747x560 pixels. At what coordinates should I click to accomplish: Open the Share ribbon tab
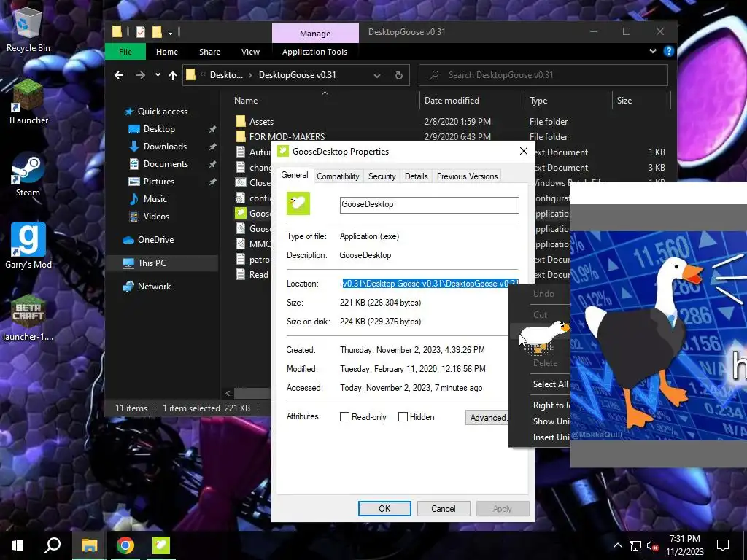tap(209, 52)
